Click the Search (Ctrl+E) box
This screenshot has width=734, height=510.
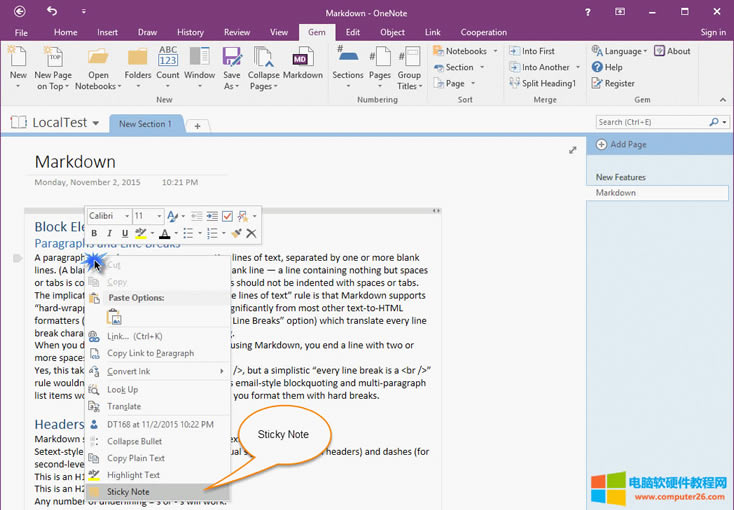[651, 122]
